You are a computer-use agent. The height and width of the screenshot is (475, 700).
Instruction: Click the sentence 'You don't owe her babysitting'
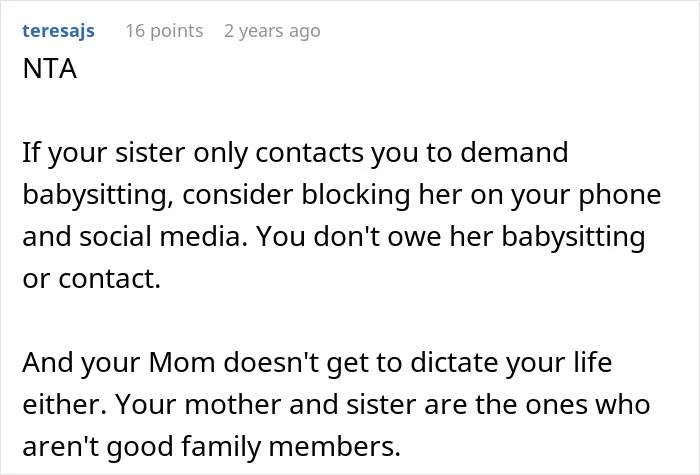[451, 237]
